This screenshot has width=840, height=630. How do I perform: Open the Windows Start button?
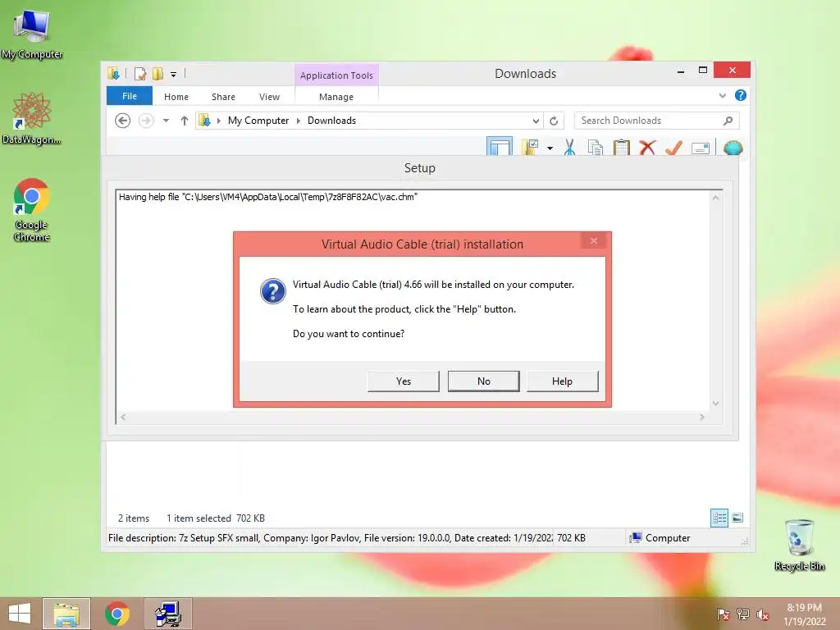(x=20, y=614)
